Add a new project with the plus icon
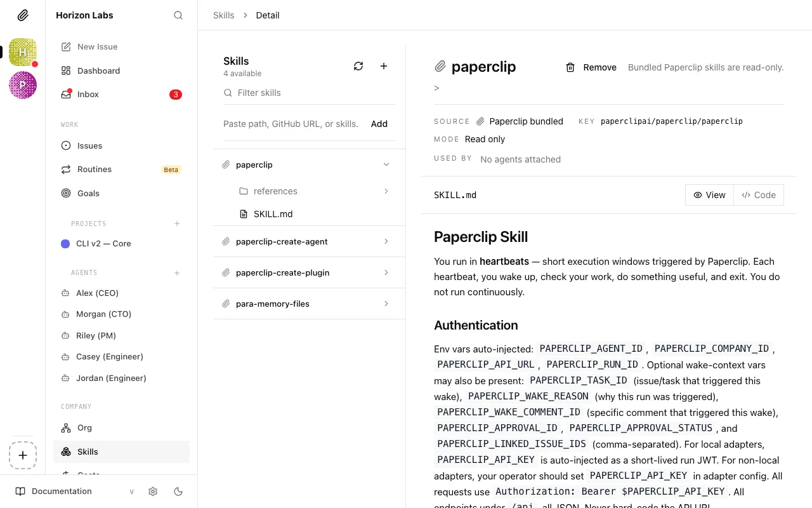This screenshot has height=508, width=812. click(177, 224)
